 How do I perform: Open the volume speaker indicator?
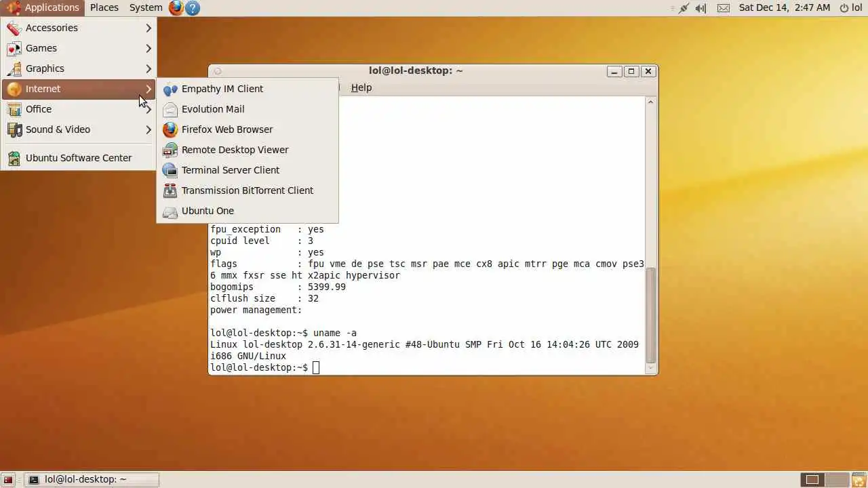coord(701,8)
